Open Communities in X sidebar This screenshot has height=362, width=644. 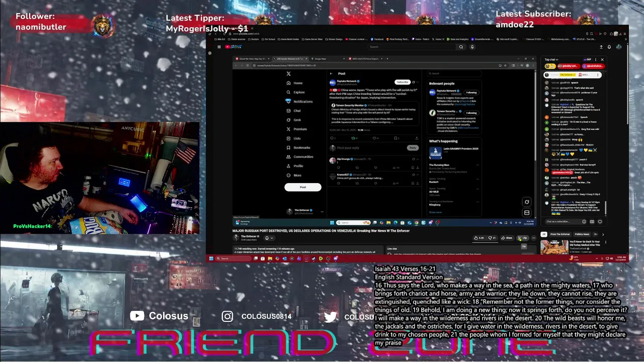tap(299, 157)
